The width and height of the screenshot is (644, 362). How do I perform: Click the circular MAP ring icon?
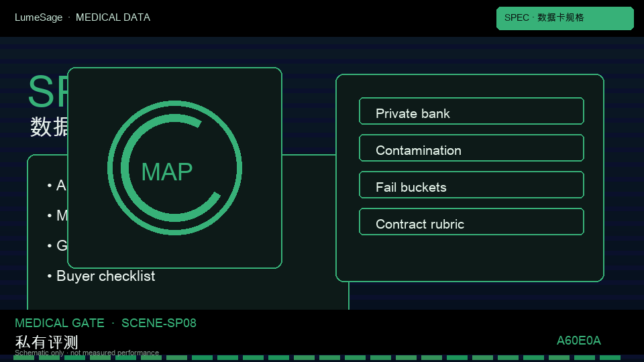click(x=174, y=168)
